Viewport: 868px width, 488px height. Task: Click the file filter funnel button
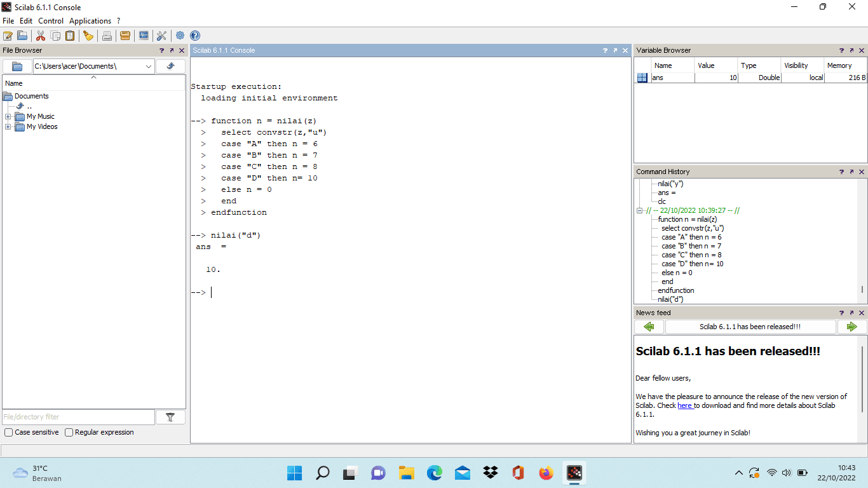[x=170, y=417]
